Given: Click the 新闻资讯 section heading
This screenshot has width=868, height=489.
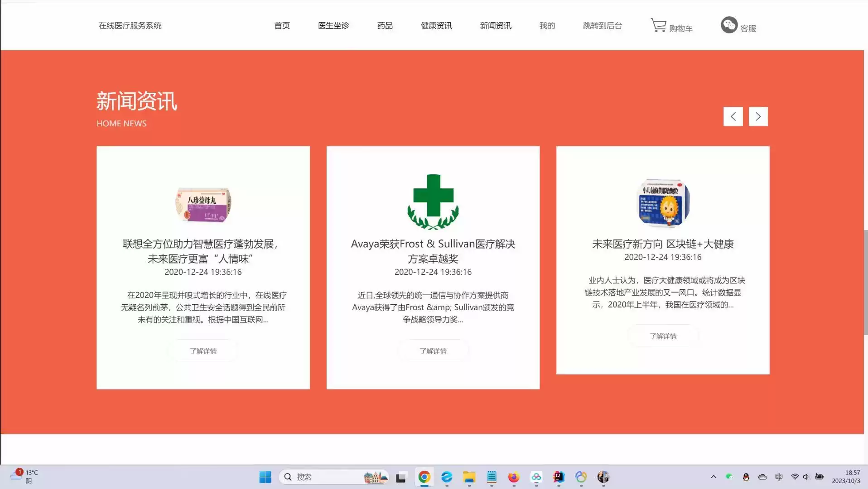Looking at the screenshot, I should pyautogui.click(x=137, y=101).
